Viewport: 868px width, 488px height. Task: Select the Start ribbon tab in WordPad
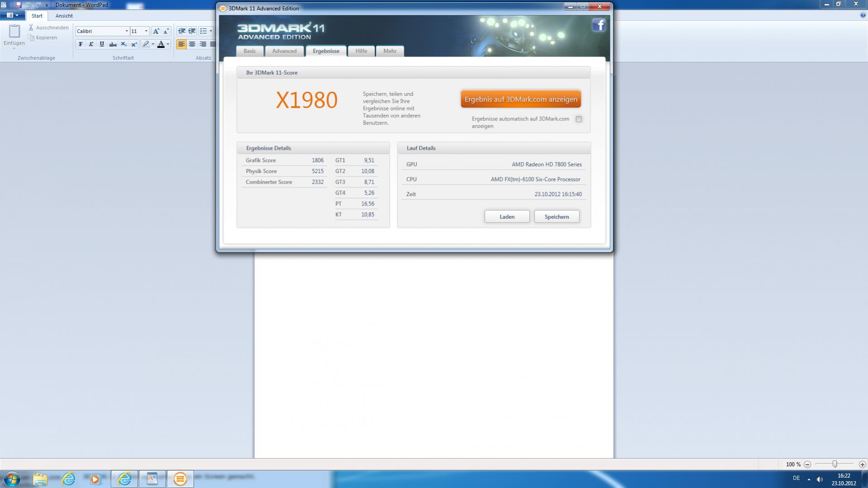point(37,16)
